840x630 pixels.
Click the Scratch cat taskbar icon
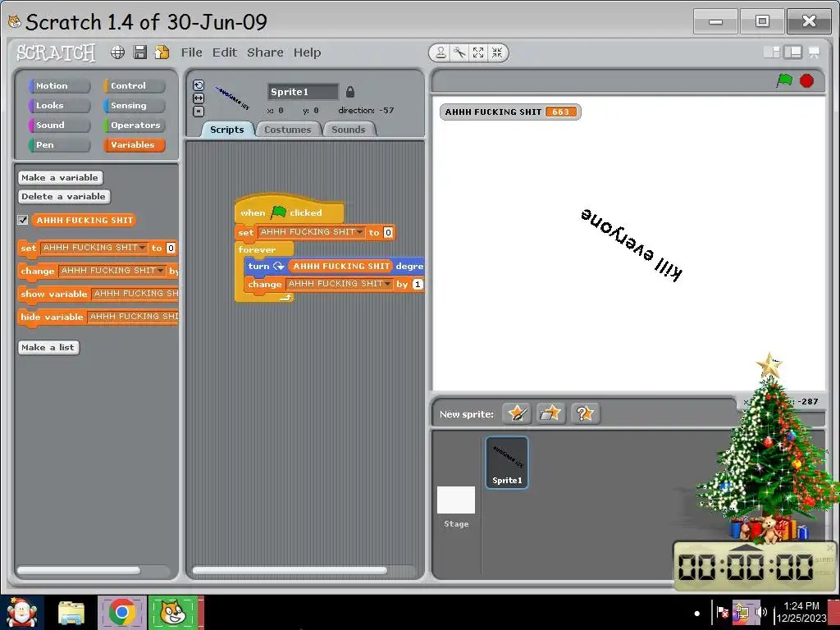[x=174, y=613]
